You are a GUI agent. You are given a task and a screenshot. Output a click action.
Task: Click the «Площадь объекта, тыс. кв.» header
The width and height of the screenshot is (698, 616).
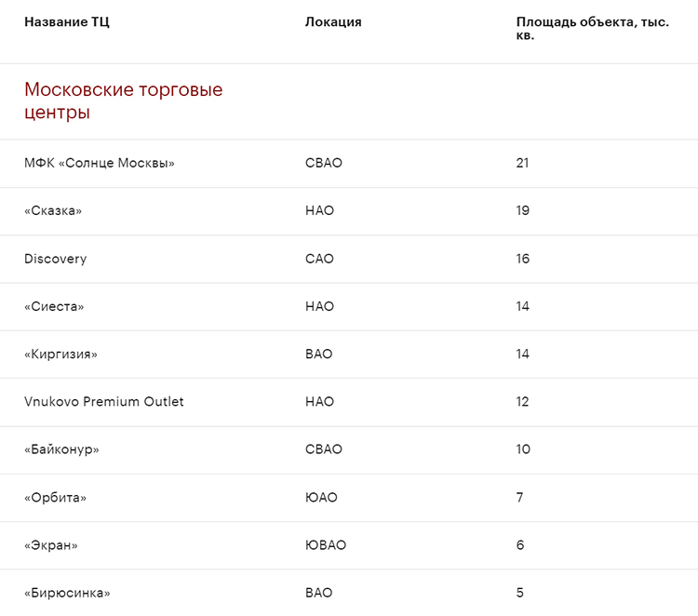point(592,29)
